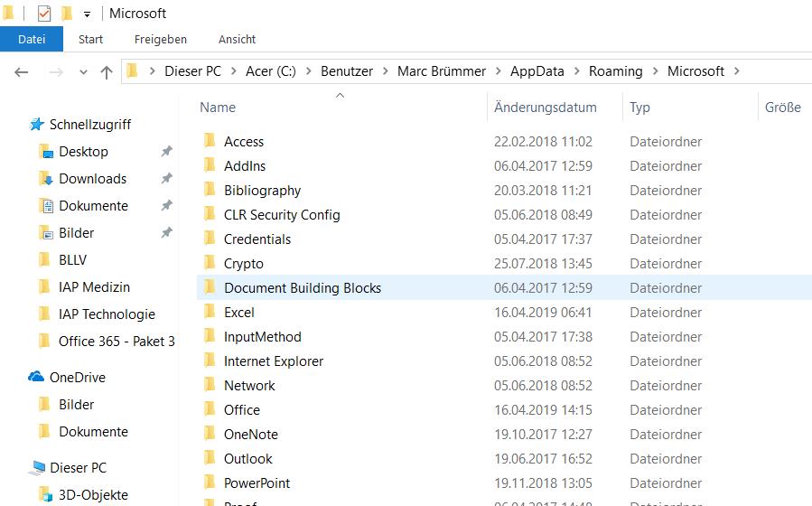The width and height of the screenshot is (812, 506).
Task: Expand chevron after Acer (C:) in breadcrumb
Action: pyautogui.click(x=309, y=71)
